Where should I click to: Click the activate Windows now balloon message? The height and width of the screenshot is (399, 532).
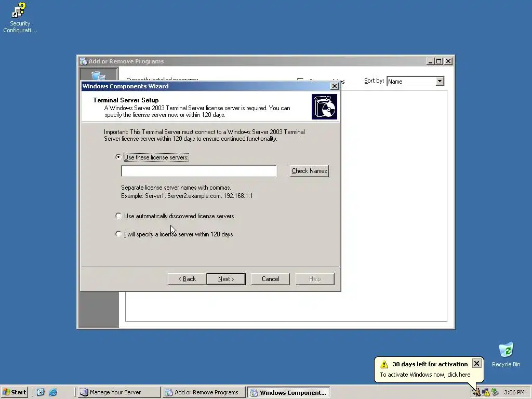(x=425, y=375)
